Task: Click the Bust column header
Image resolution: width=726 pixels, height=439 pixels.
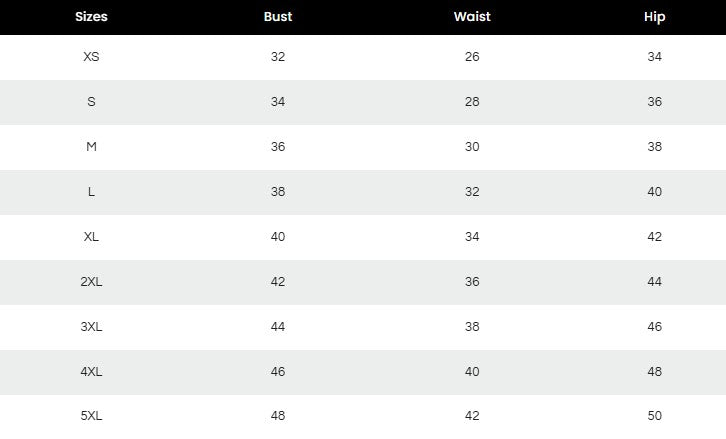Action: [278, 17]
